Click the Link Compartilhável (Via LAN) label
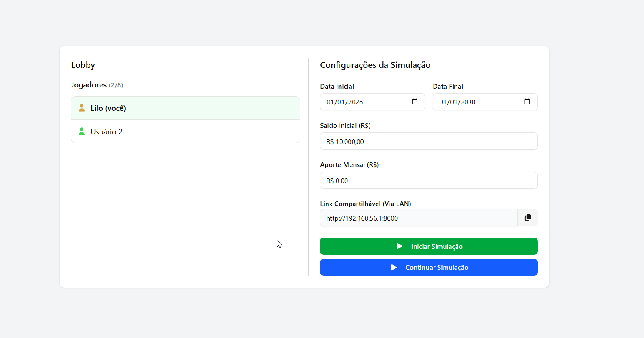This screenshot has height=338, width=644. click(365, 204)
